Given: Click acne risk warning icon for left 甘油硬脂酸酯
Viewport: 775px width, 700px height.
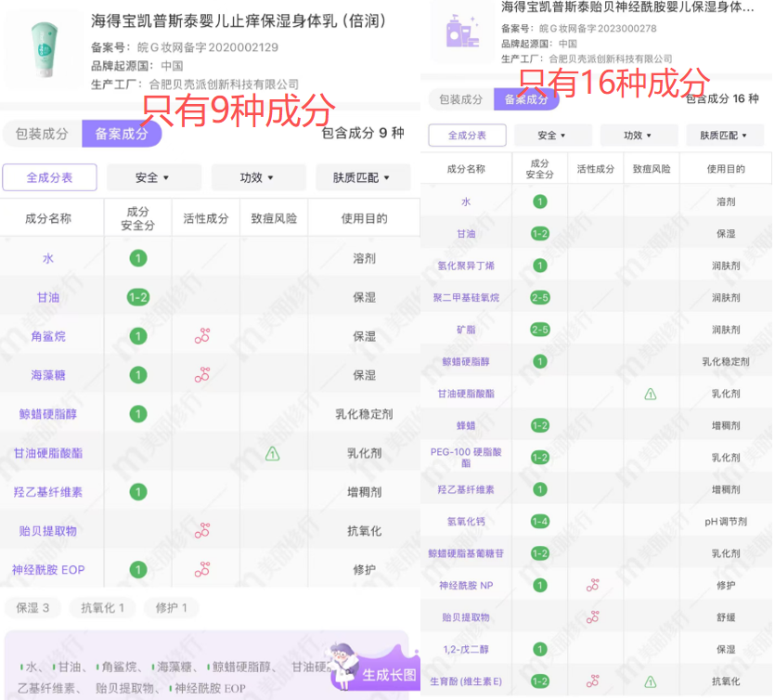Looking at the screenshot, I should (x=272, y=453).
